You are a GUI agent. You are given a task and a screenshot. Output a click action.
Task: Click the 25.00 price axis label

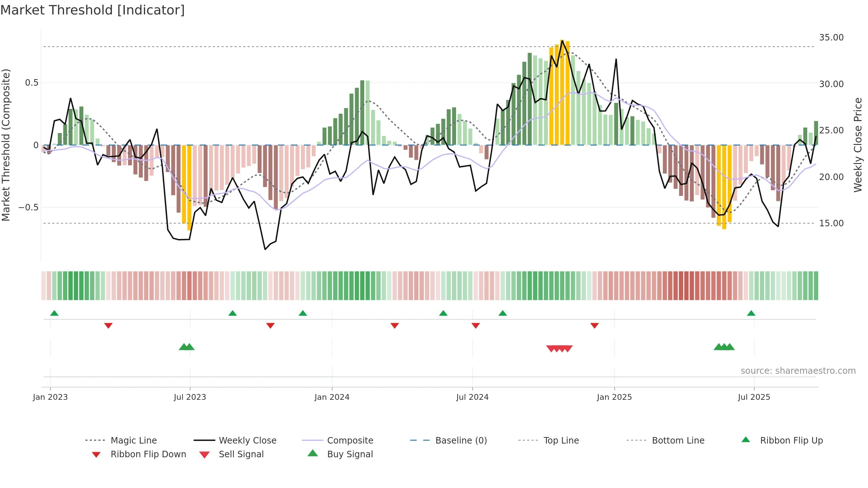point(831,130)
